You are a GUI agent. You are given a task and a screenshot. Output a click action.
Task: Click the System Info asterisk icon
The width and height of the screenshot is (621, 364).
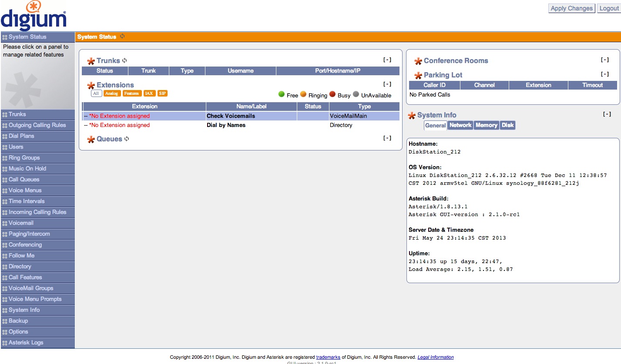pos(411,116)
